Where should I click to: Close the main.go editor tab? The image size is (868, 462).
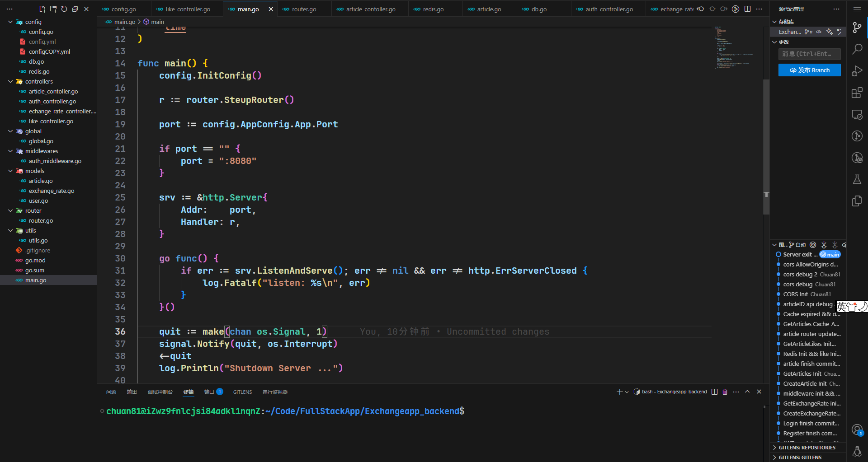point(271,9)
